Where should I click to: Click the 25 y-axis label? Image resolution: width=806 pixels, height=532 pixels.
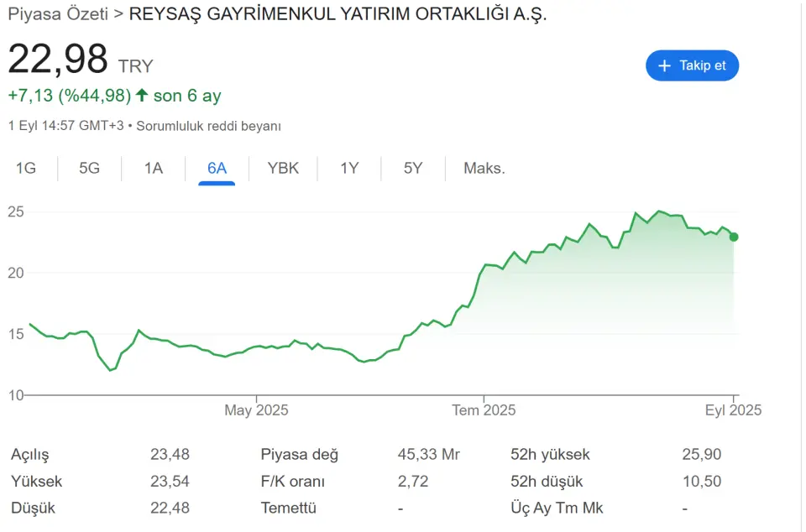click(16, 211)
